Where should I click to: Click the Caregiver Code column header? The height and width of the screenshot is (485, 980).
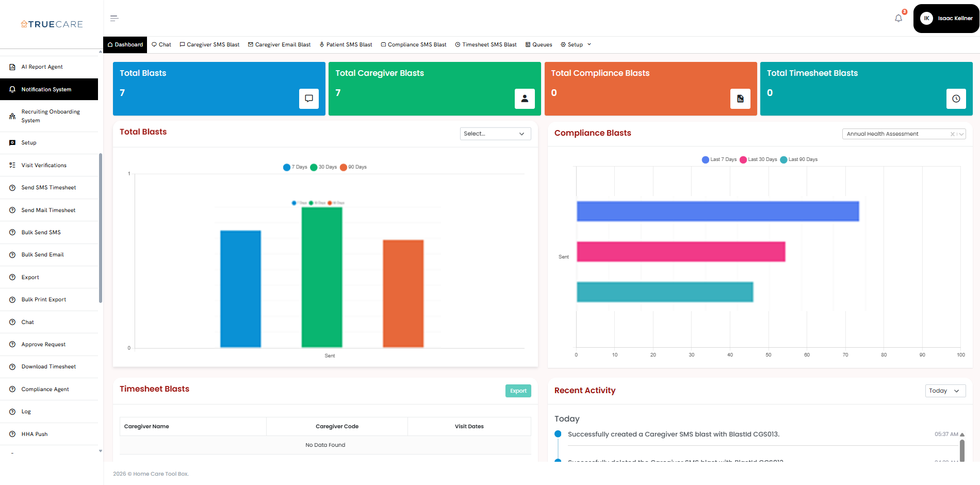click(x=337, y=427)
